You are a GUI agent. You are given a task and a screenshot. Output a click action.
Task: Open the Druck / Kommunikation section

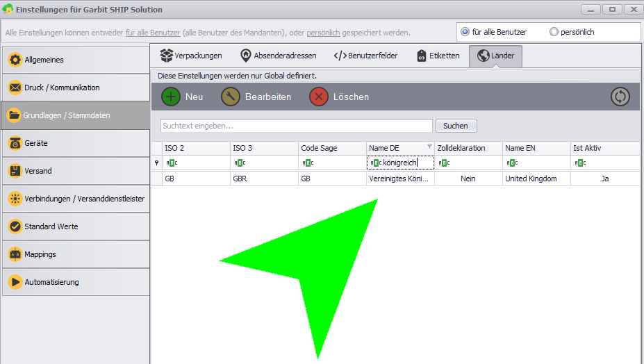tap(76, 88)
